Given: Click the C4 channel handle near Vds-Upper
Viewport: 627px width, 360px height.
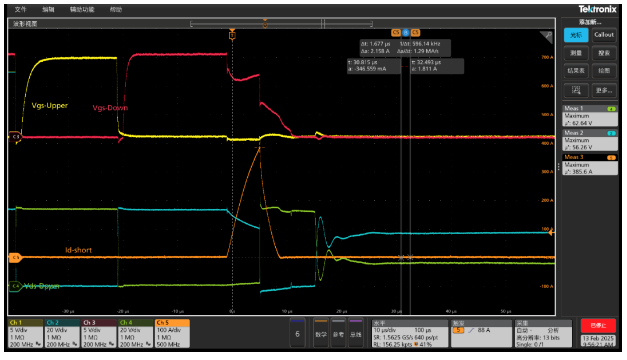Looking at the screenshot, I should point(15,286).
